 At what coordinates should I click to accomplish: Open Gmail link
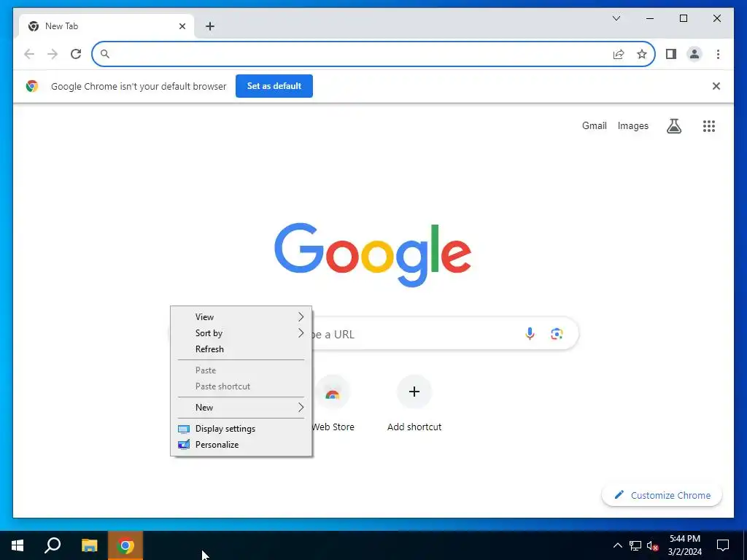(594, 125)
